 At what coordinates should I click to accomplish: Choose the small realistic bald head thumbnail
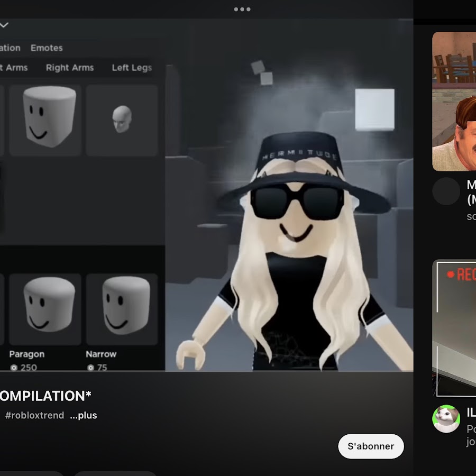pos(122,120)
